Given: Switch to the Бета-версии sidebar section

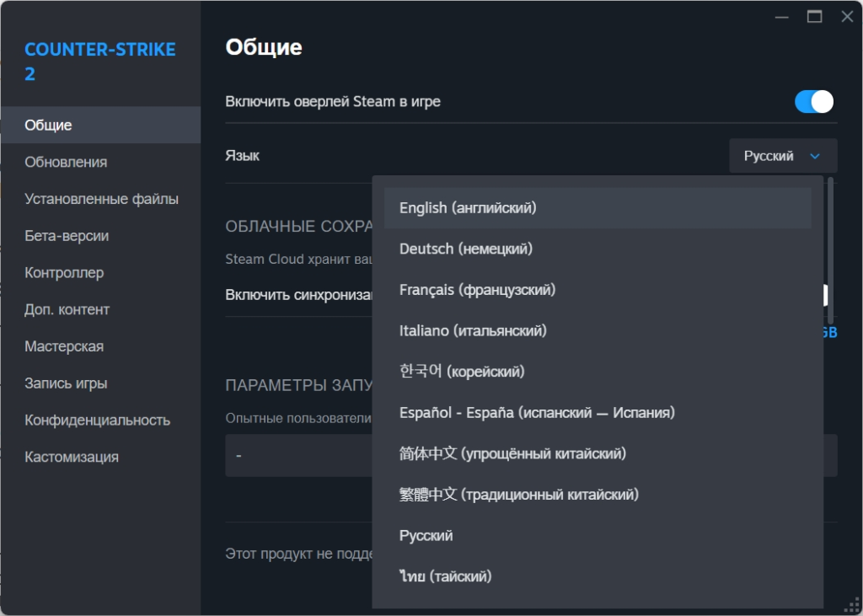Looking at the screenshot, I should 67,236.
